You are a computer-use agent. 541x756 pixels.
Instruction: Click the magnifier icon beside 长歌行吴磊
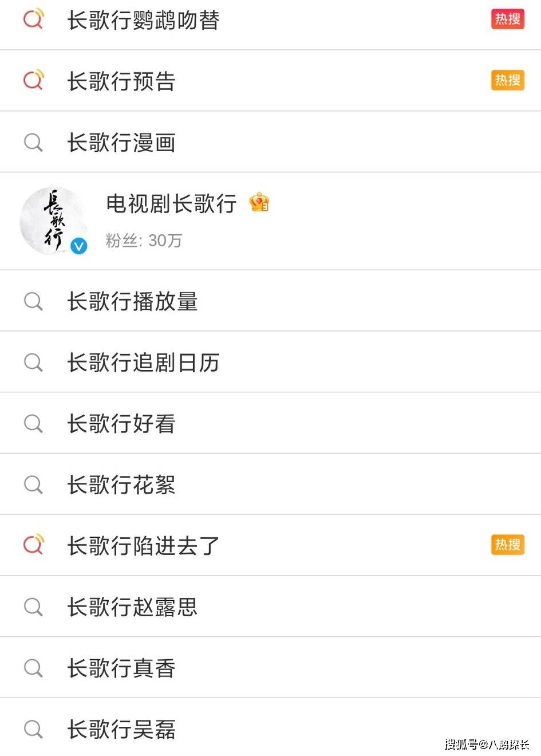click(x=33, y=729)
